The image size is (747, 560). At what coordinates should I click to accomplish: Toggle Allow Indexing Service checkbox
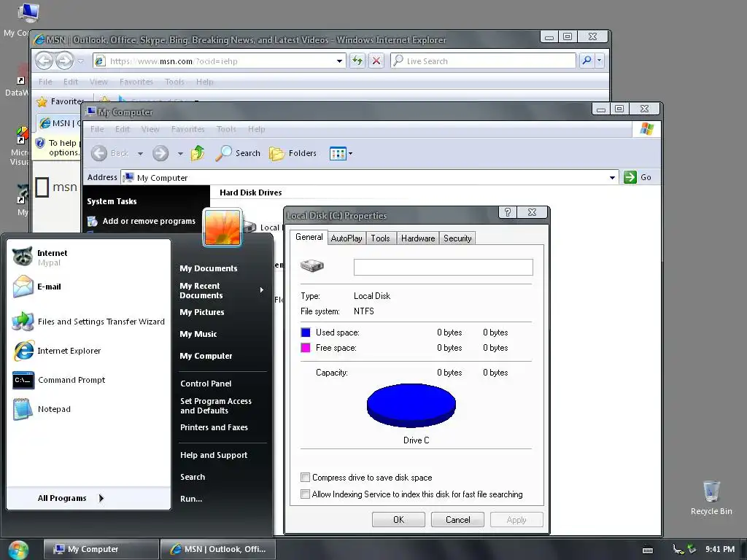(x=306, y=494)
